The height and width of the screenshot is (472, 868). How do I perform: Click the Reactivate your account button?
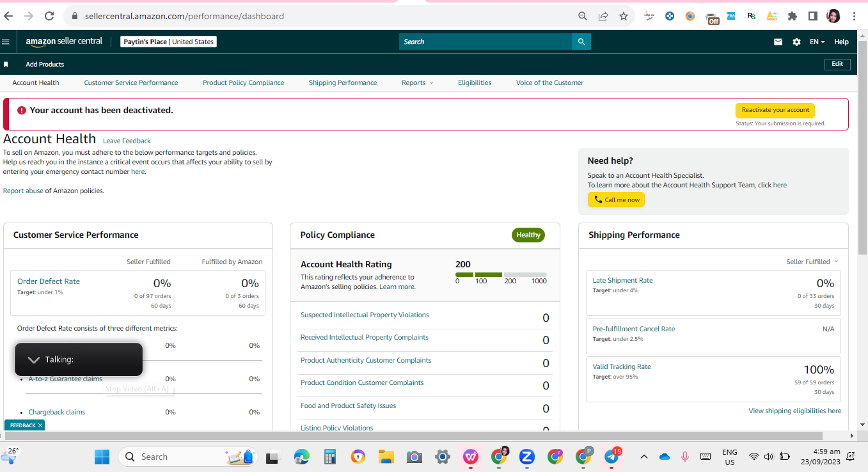coord(775,110)
